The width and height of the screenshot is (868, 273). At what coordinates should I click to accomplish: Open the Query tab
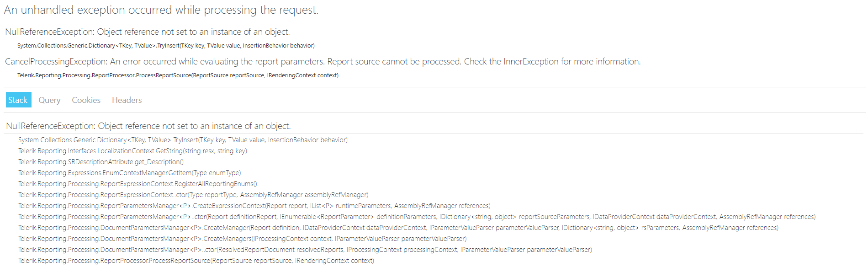pyautogui.click(x=49, y=100)
